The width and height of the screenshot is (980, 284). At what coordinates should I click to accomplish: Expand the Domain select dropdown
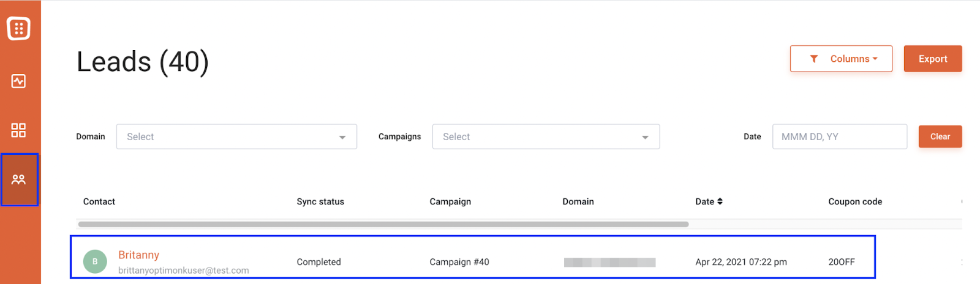tap(236, 136)
